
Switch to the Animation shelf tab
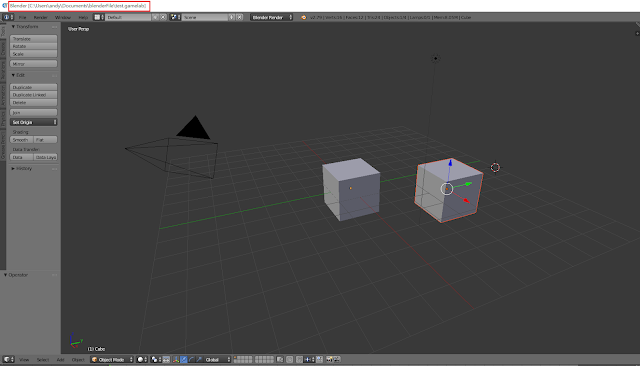3,95
